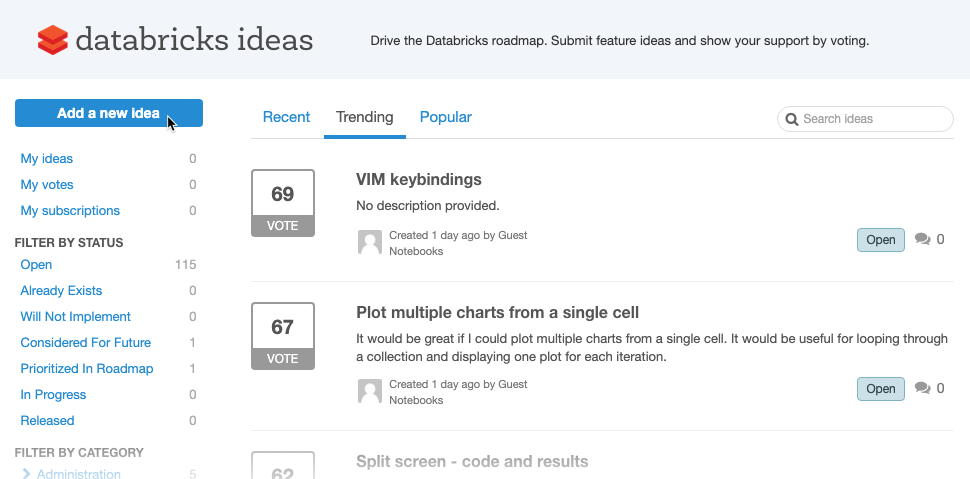Click the search magnifier icon

coord(791,119)
